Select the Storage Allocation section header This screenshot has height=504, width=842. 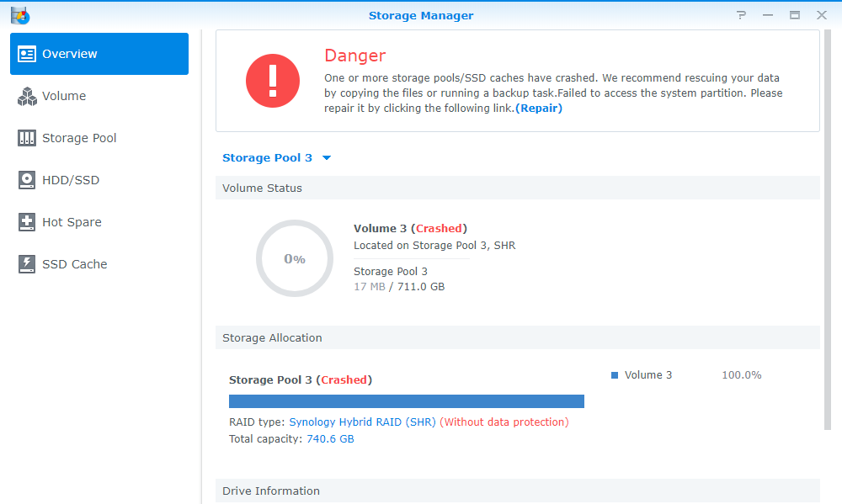tap(517, 338)
